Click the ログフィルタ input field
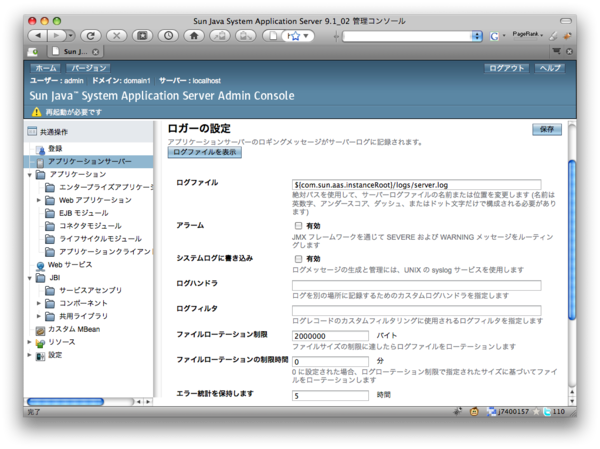The height and width of the screenshot is (449, 600). pyautogui.click(x=416, y=310)
